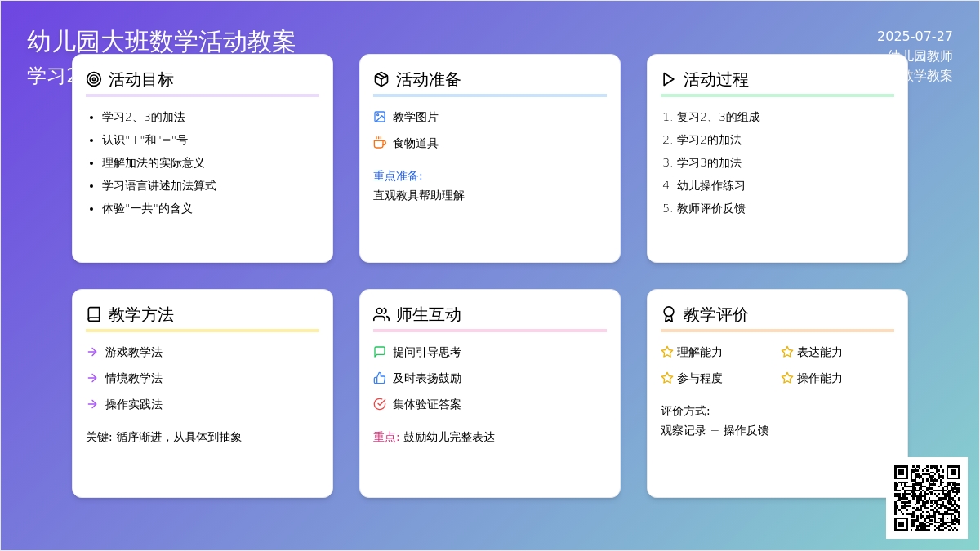Click the star icon beside 理解能力
Screen dimensions: 980x551
667,352
